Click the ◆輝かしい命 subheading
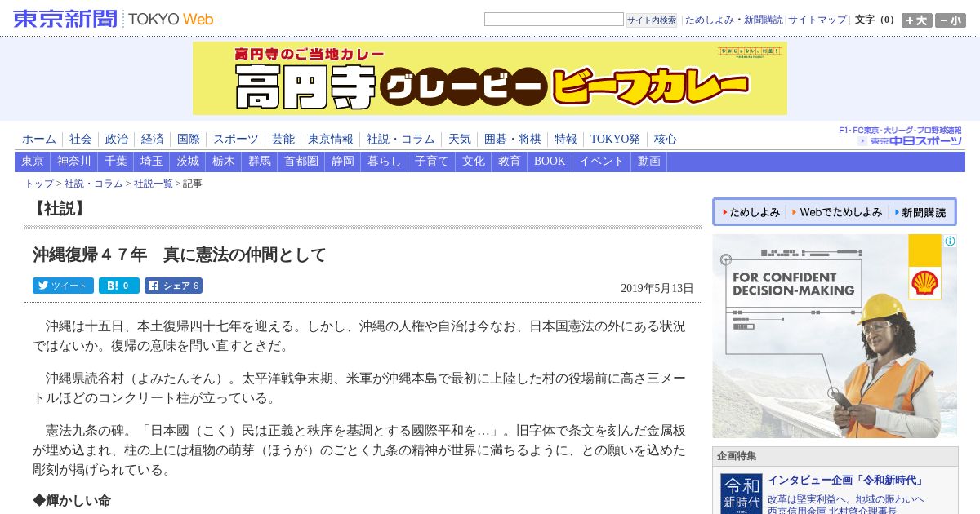The image size is (980, 514). click(72, 500)
